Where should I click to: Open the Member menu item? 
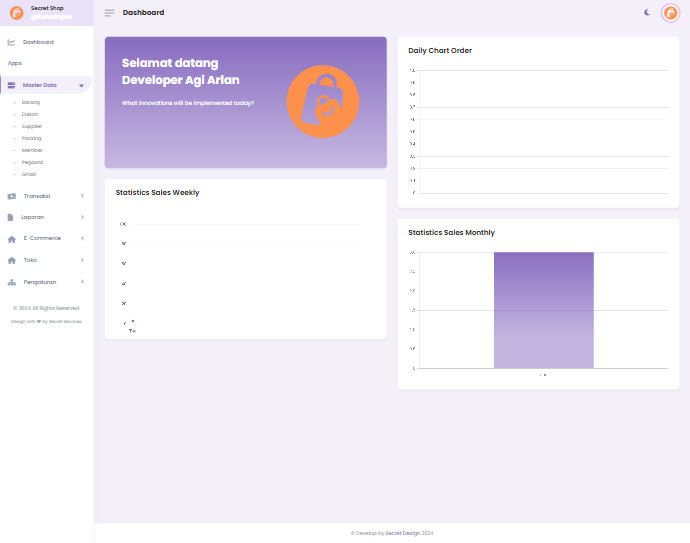[x=32, y=150]
